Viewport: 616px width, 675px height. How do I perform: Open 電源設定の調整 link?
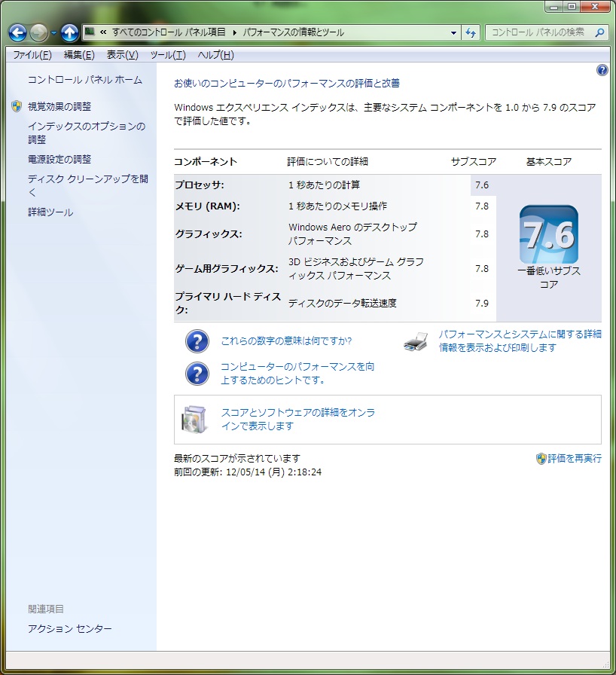pyautogui.click(x=59, y=159)
